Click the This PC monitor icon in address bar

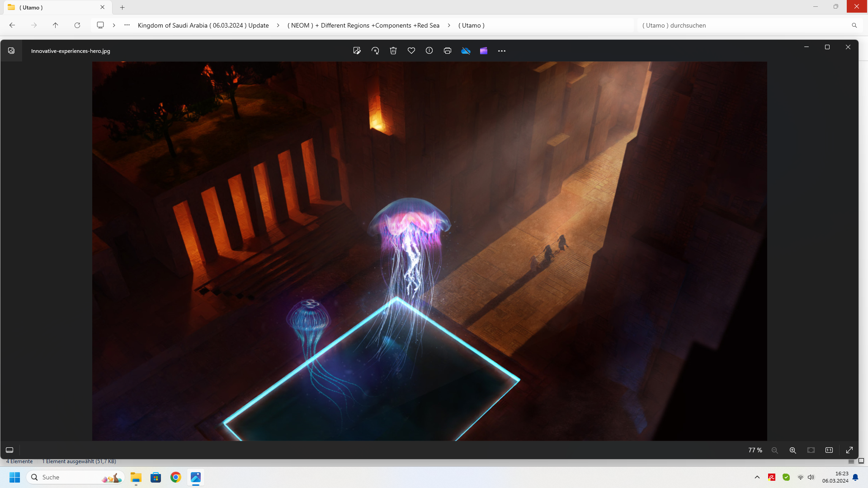[x=100, y=25]
